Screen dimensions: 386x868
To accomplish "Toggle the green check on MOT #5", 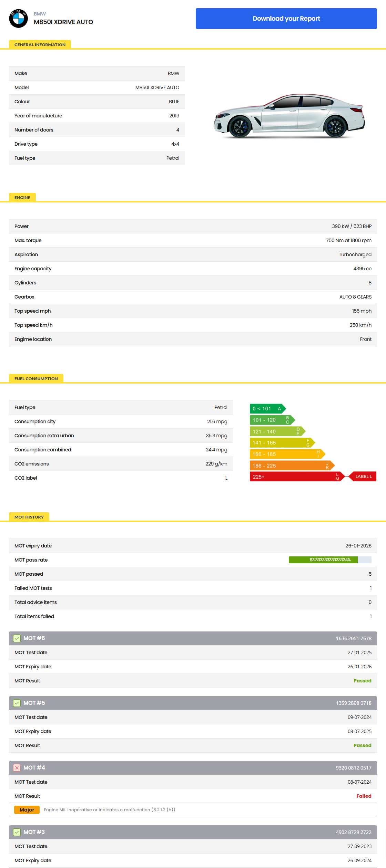I will (17, 703).
